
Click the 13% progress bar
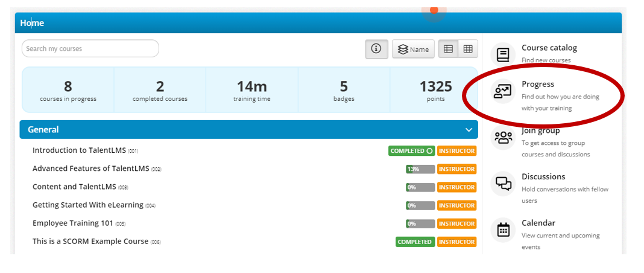click(x=420, y=169)
